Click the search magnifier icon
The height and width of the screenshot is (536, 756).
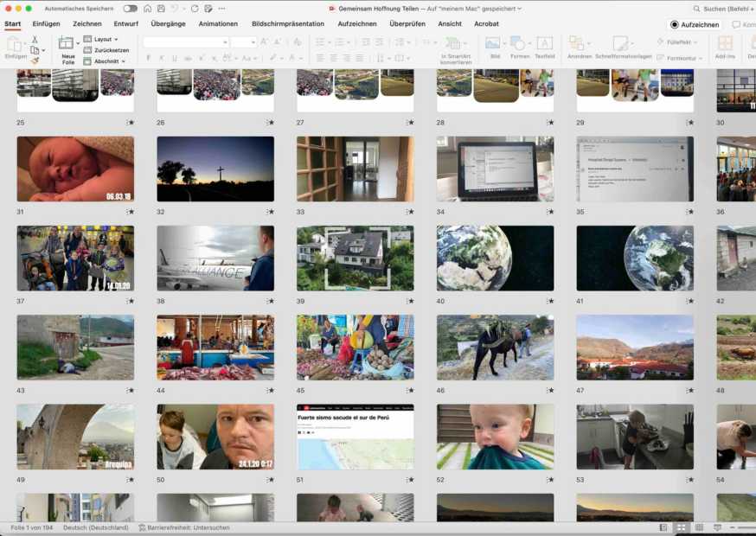point(696,9)
